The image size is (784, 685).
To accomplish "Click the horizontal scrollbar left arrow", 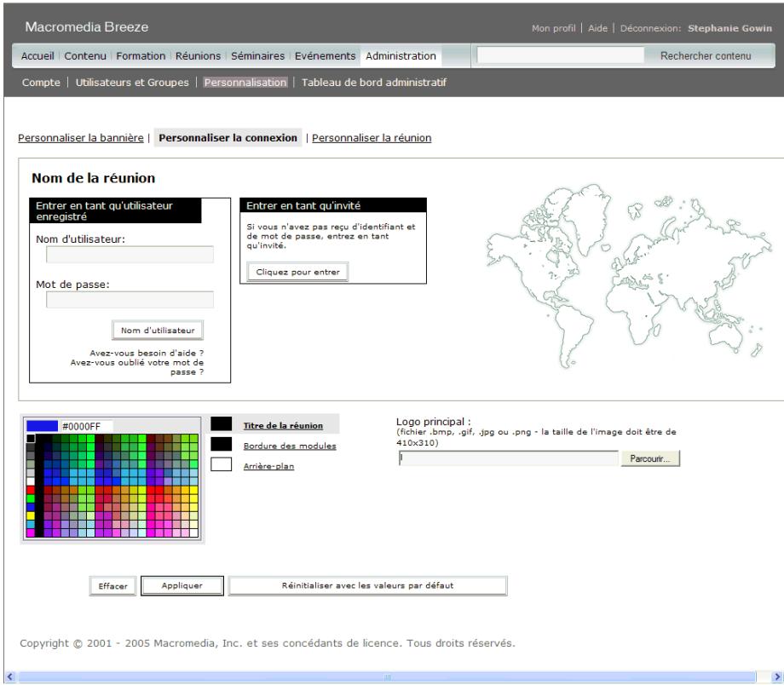I will coord(9,677).
